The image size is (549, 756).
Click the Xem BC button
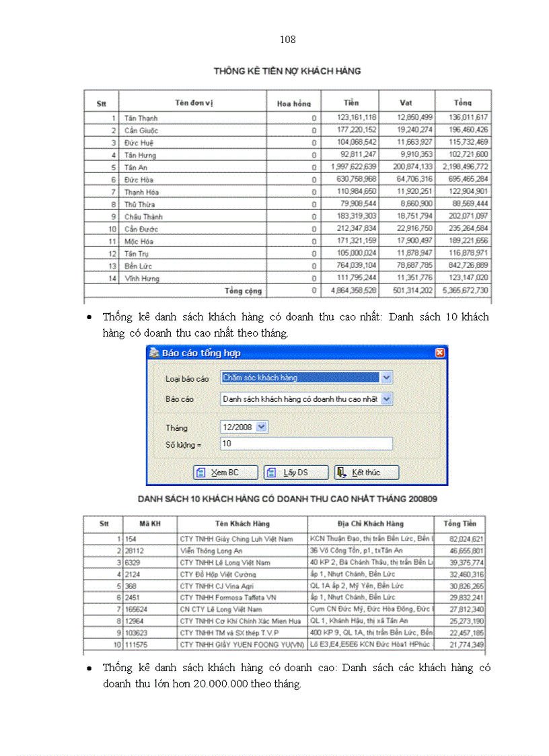(225, 473)
